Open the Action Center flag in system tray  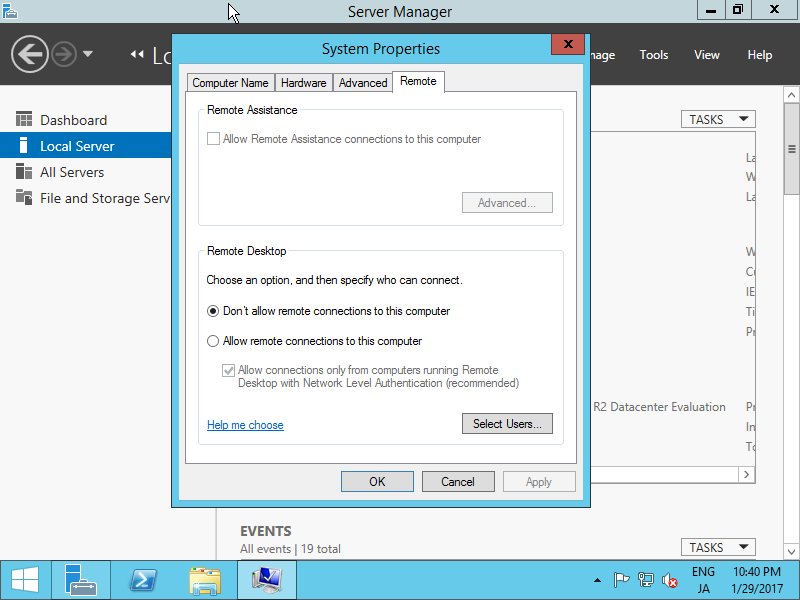pyautogui.click(x=620, y=580)
